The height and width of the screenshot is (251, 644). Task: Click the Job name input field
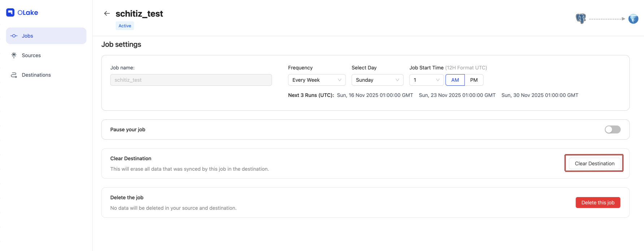[x=191, y=80]
